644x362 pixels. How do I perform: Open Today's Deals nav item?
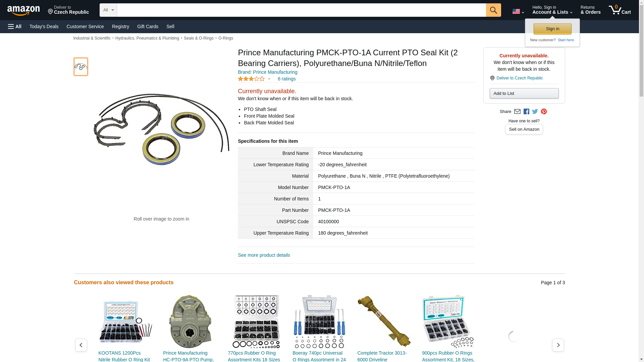[x=44, y=26]
